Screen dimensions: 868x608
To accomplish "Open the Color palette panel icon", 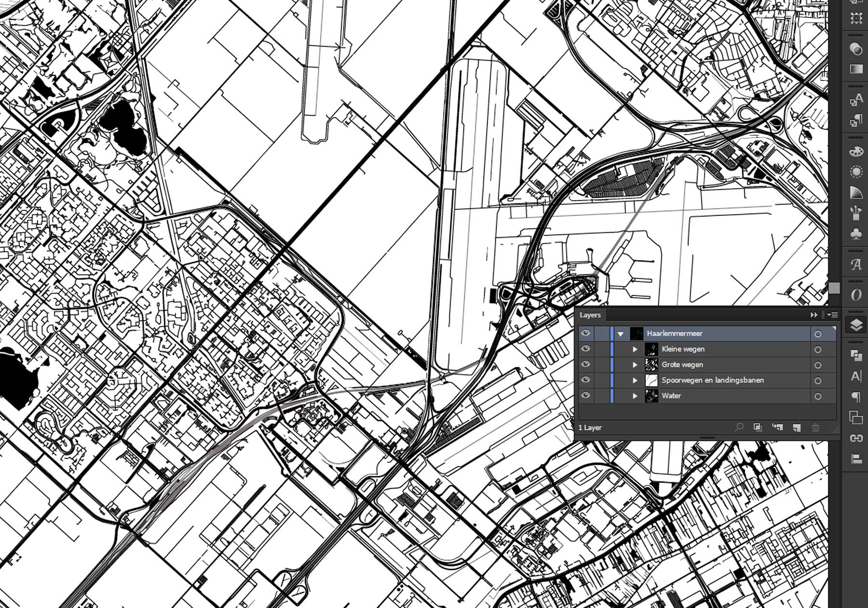I will coord(856,151).
